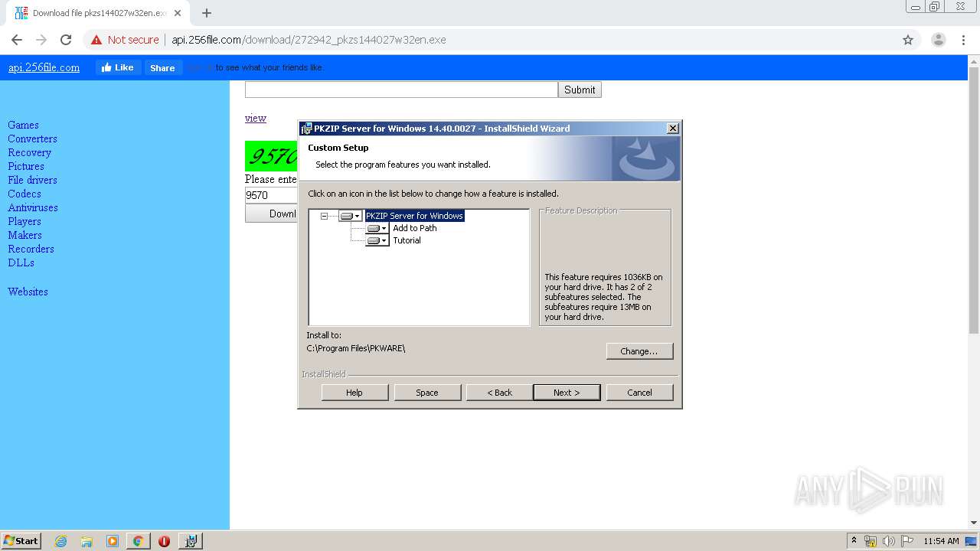980x551 pixels.
Task: Open the File drivers category
Action: [32, 180]
